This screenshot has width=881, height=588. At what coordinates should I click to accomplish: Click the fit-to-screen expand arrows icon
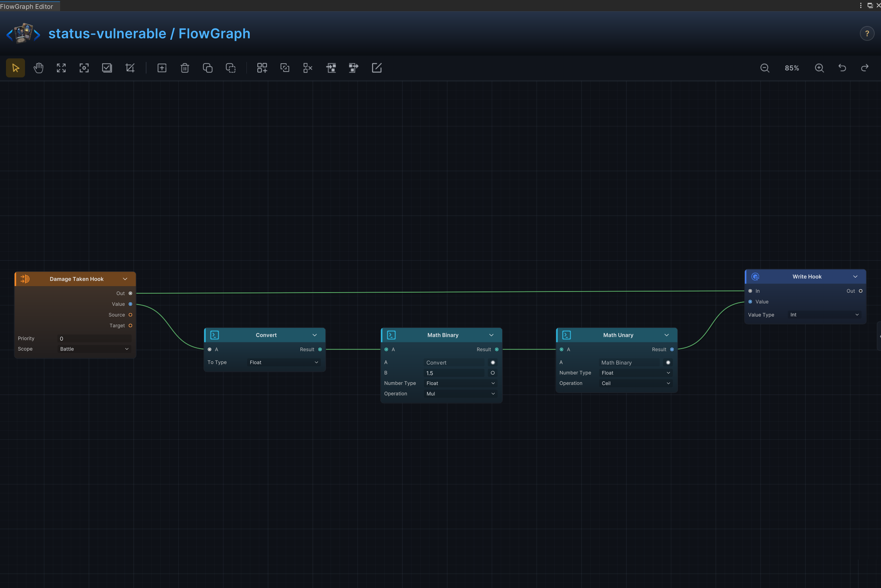[x=61, y=68]
